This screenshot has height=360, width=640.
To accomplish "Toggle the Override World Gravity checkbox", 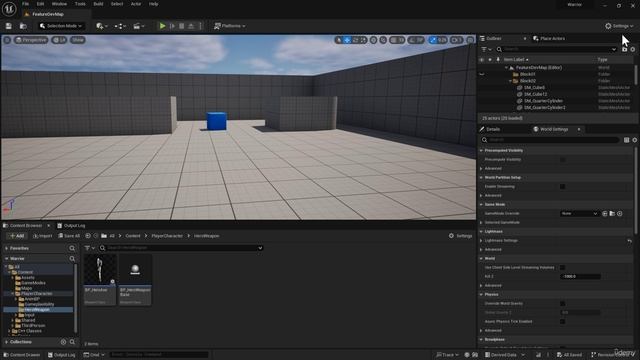I will click(x=562, y=304).
